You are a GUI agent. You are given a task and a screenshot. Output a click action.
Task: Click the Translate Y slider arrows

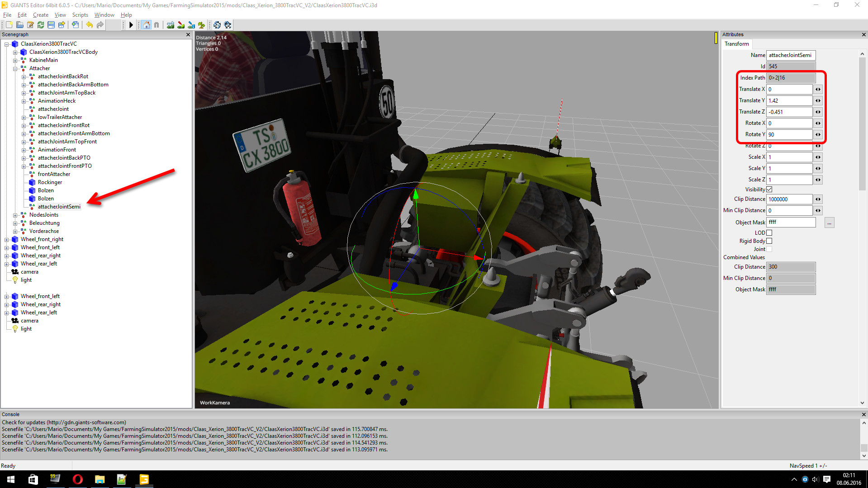click(x=818, y=101)
